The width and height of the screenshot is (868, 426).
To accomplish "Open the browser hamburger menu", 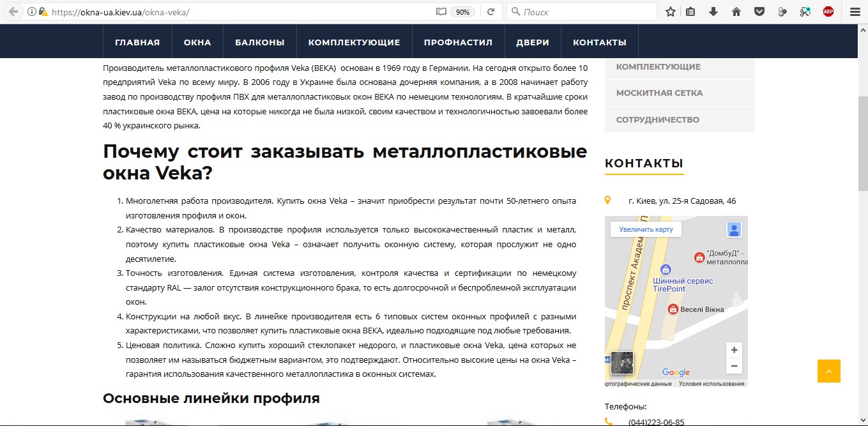I will point(855,11).
